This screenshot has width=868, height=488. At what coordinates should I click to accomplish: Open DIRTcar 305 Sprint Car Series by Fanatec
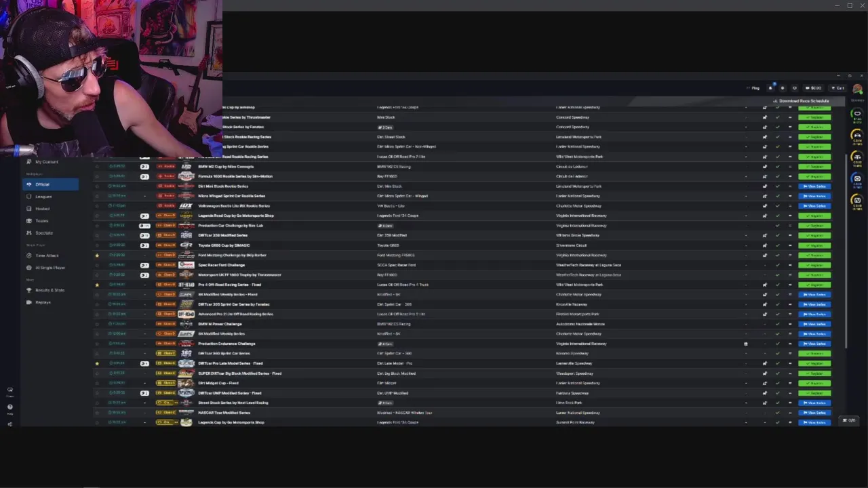pyautogui.click(x=234, y=304)
